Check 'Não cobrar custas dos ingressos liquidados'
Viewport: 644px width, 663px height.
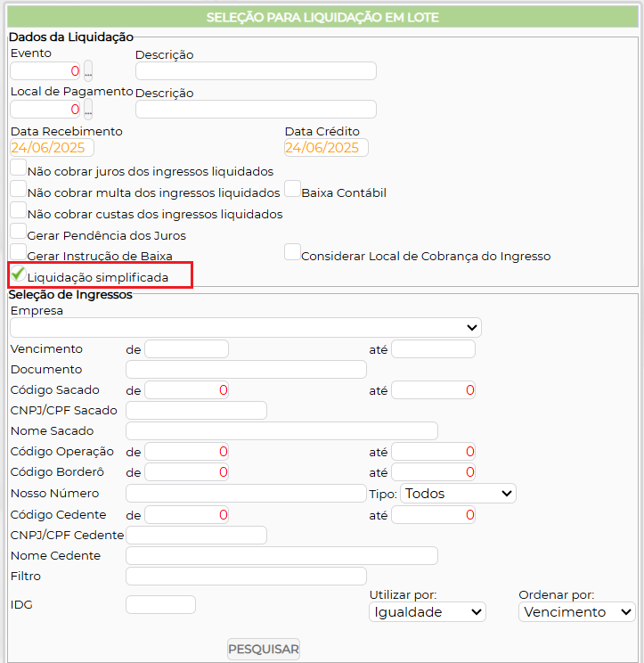(x=18, y=210)
